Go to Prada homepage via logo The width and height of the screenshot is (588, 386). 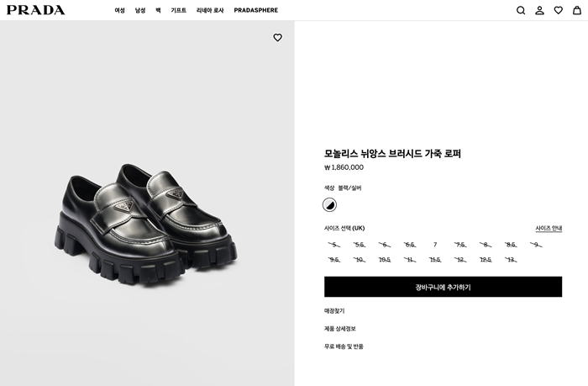(37, 10)
